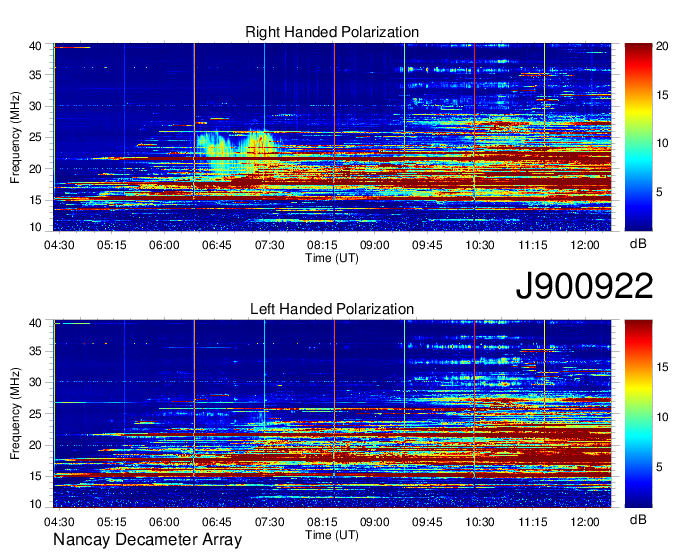The height and width of the screenshot is (552, 680).
Task: Click the left-handed plot's color scale bar
Action: tap(638, 413)
